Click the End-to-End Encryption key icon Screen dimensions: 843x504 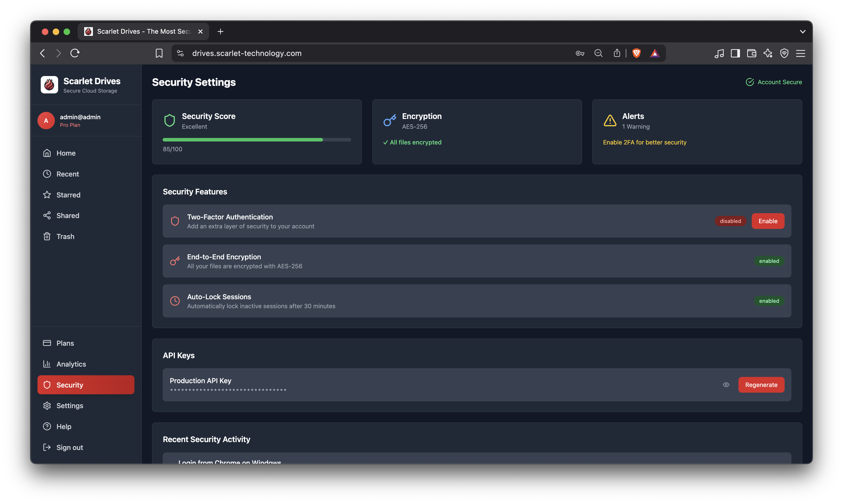click(x=175, y=261)
